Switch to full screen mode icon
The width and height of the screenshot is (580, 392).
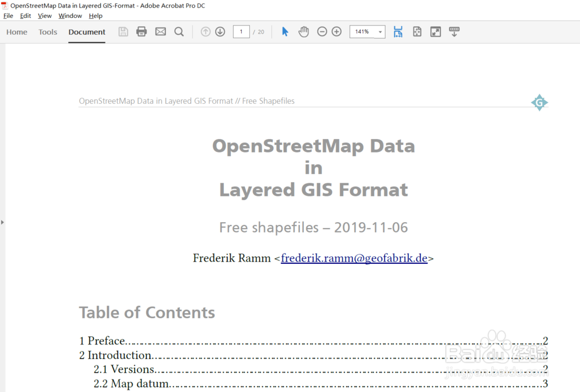[x=436, y=32]
